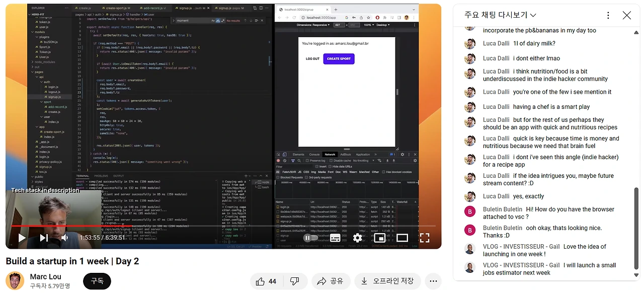Switch to DevTools Console tab
Image resolution: width=644 pixels, height=293 pixels.
(x=314, y=155)
